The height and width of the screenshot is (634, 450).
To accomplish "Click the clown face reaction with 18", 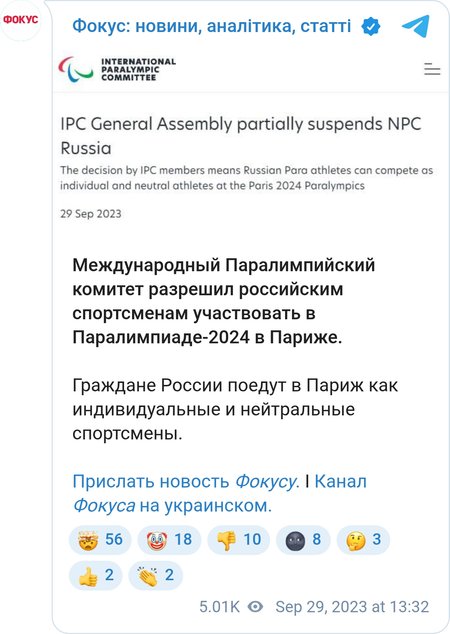I will pos(169,540).
